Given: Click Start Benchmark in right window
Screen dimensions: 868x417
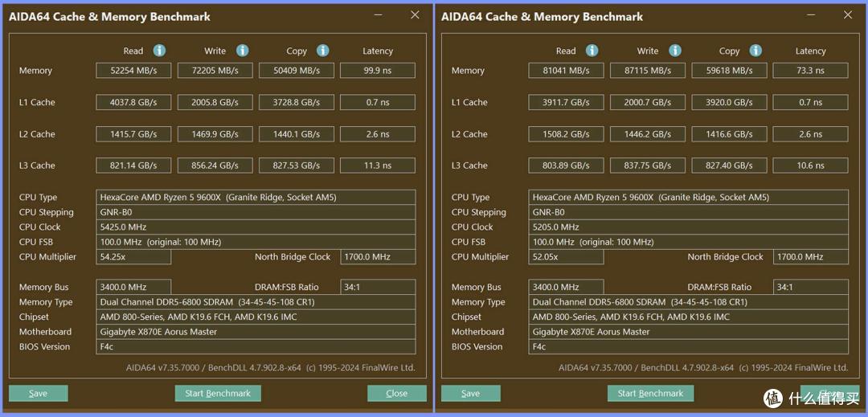Looking at the screenshot, I should tap(650, 393).
